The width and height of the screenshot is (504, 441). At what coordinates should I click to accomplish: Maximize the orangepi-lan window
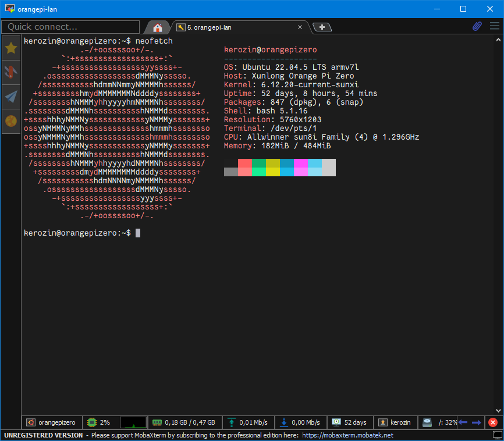tap(463, 9)
